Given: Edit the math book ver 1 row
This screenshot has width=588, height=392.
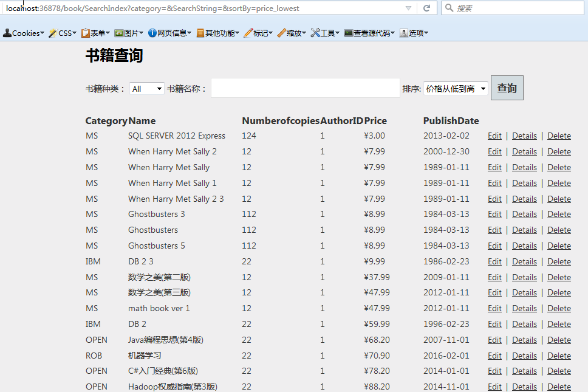Looking at the screenshot, I should [x=494, y=308].
